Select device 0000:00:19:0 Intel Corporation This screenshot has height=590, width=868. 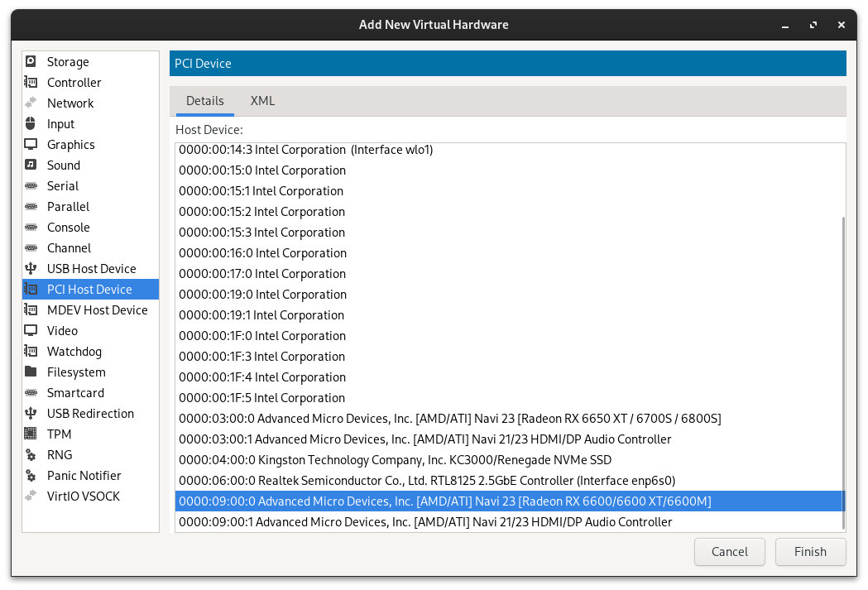(x=509, y=295)
